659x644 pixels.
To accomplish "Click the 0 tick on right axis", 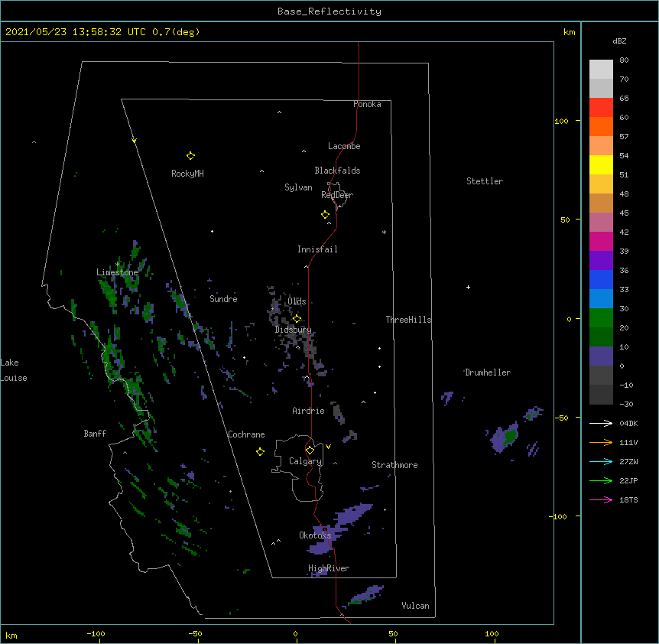I will 569,319.
